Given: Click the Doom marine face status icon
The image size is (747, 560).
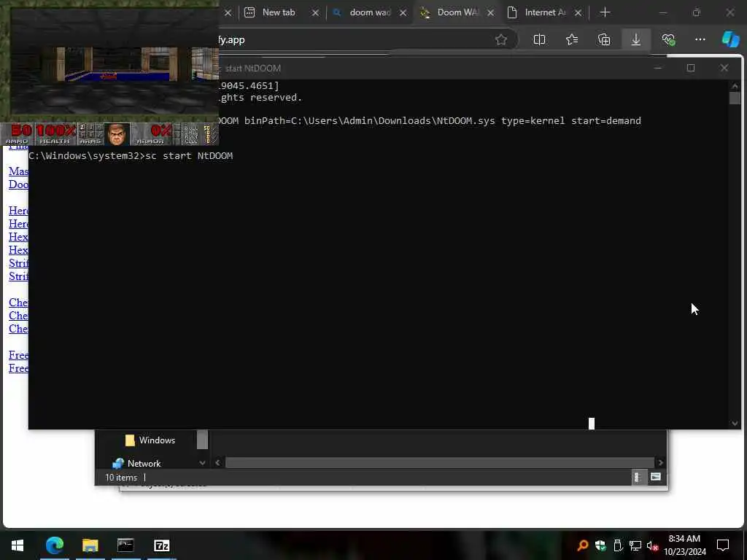Looking at the screenshot, I should point(117,133).
